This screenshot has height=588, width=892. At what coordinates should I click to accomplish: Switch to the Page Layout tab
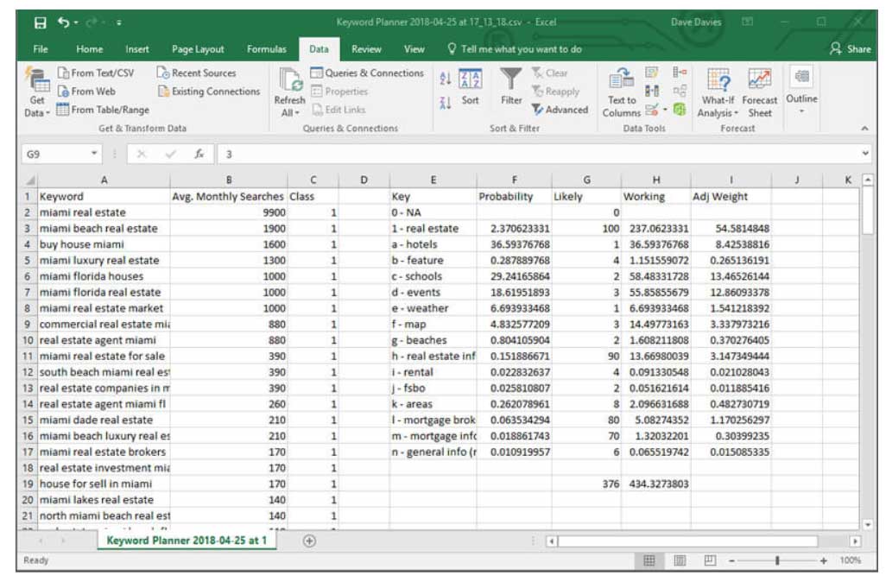(198, 49)
